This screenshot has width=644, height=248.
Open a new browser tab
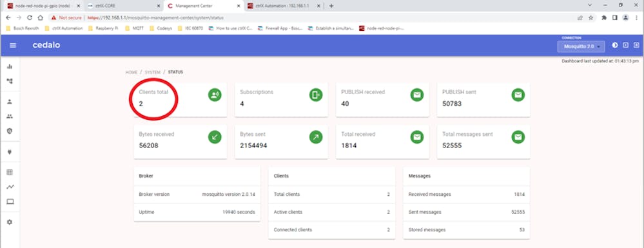[x=331, y=6]
